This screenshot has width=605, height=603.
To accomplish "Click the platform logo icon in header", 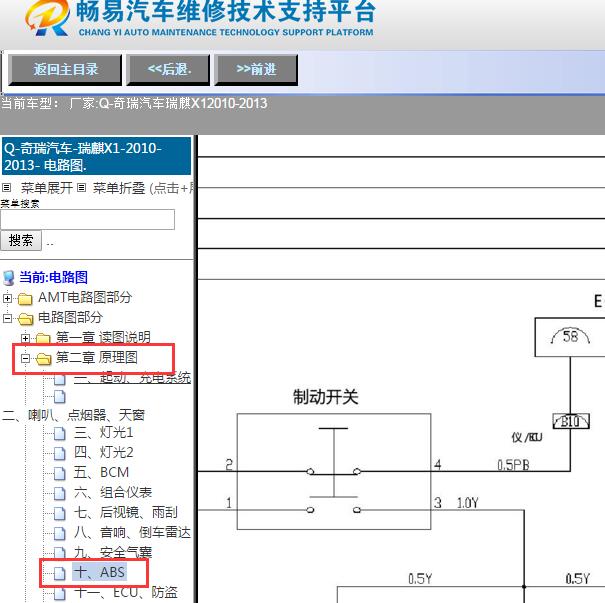I will [47, 18].
